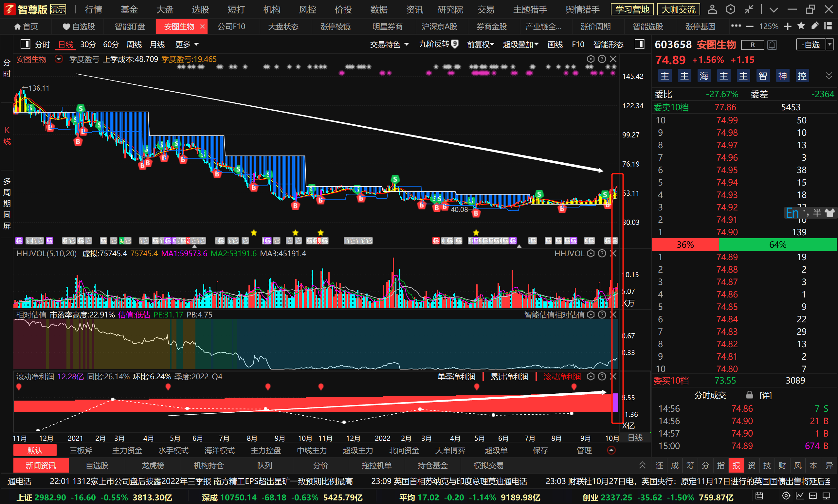Toggle the red circle collapse button after 管理

[611, 450]
